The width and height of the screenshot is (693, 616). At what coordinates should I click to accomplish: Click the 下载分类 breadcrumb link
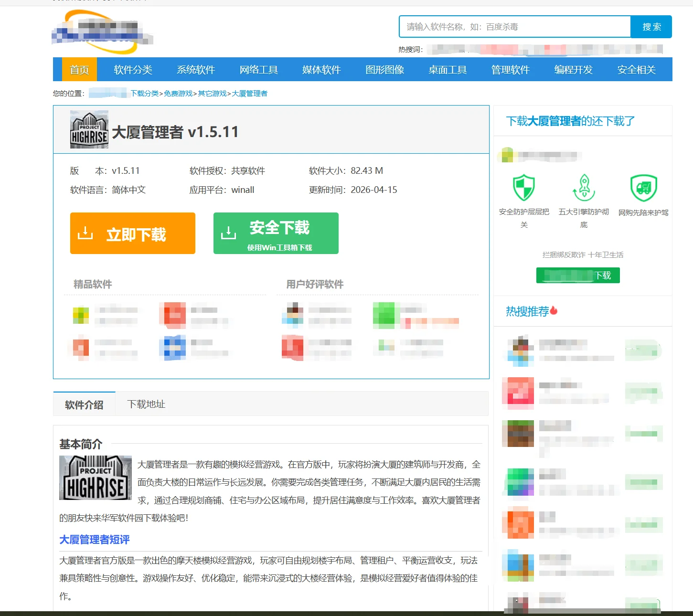click(x=145, y=94)
